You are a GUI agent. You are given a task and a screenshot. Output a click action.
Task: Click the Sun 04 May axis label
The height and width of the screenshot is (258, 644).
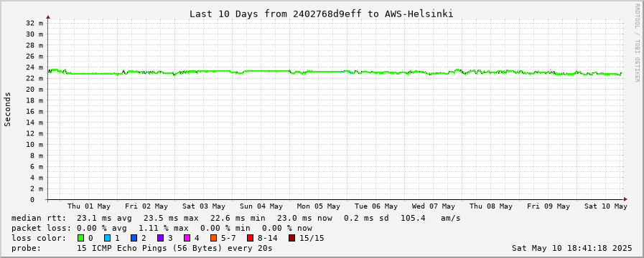[261, 206]
